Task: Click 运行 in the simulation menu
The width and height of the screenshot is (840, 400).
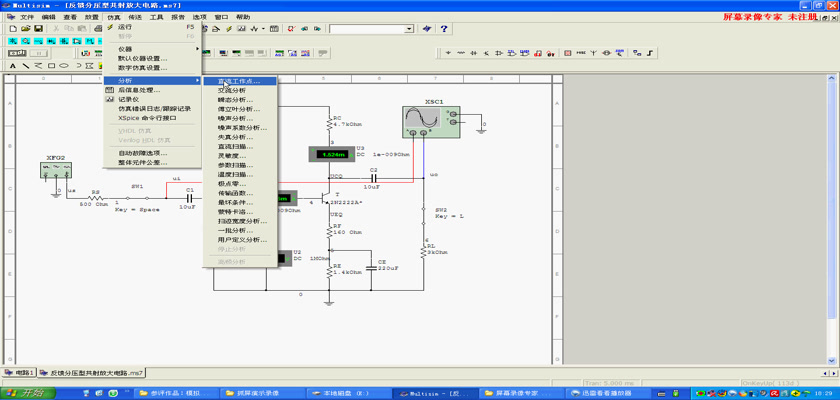Action: pyautogui.click(x=152, y=27)
